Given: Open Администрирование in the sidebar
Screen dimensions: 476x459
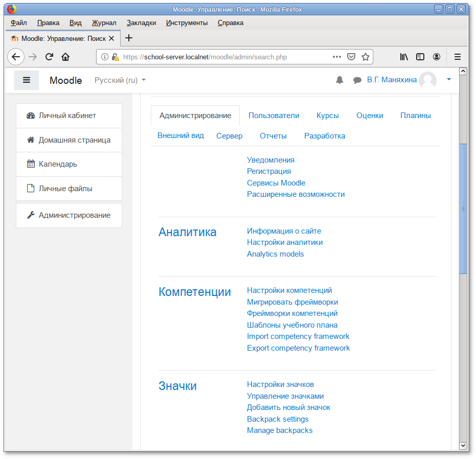Looking at the screenshot, I should 69,215.
